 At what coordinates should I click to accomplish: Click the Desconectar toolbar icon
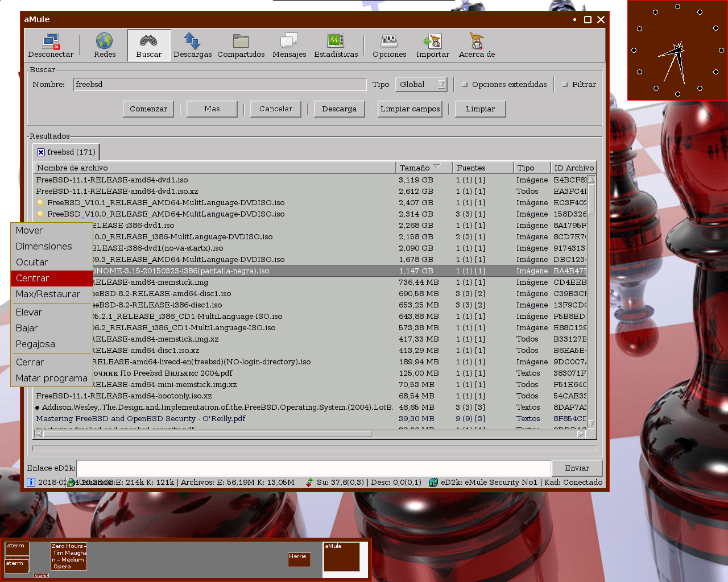pyautogui.click(x=51, y=45)
